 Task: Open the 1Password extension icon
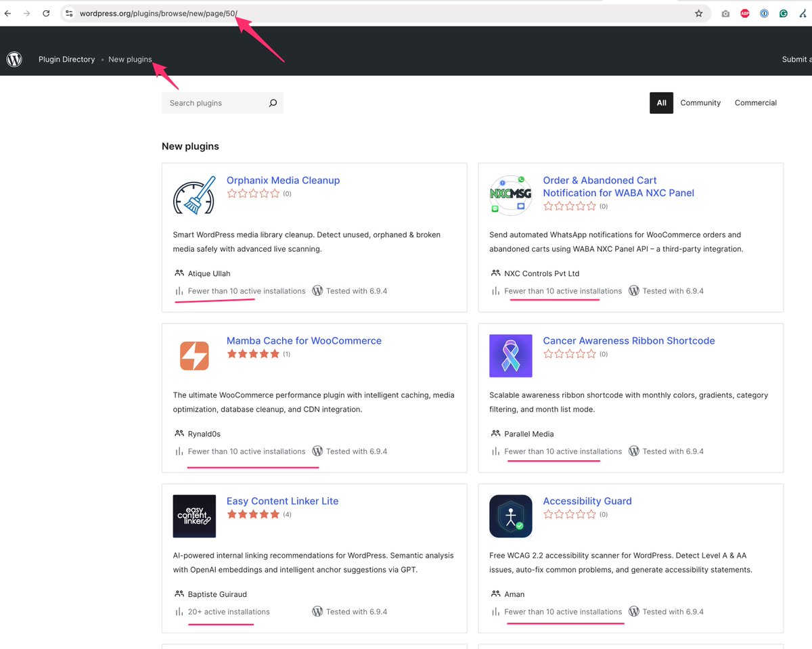pos(764,14)
